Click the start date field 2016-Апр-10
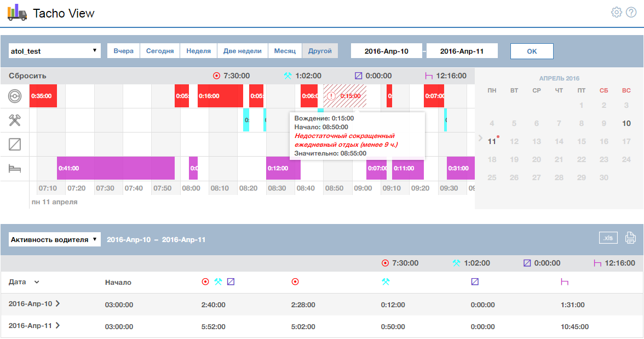Viewport: 644px width, 339px height. pos(387,51)
